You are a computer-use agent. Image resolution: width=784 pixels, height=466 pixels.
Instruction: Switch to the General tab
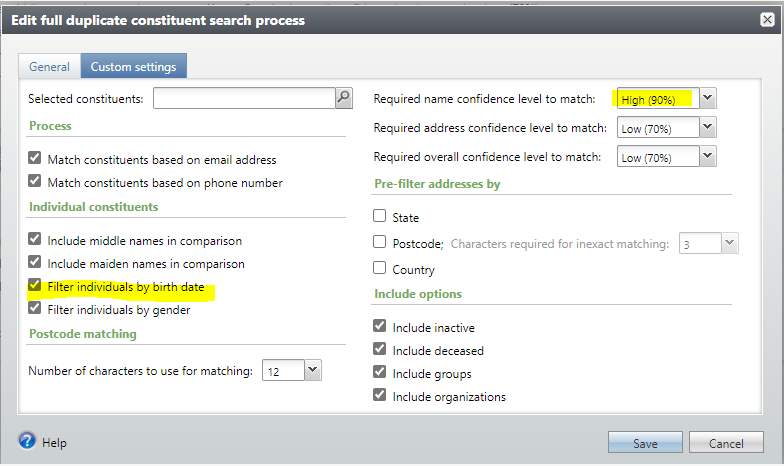point(49,67)
